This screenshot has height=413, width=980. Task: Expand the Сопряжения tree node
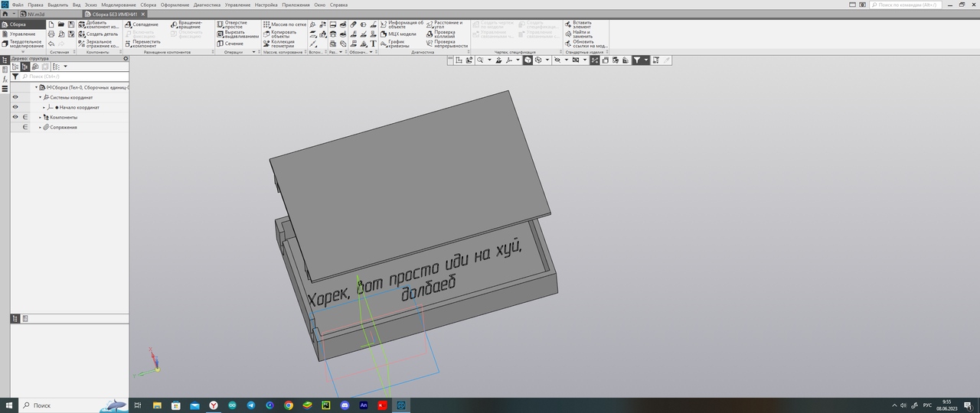[40, 127]
